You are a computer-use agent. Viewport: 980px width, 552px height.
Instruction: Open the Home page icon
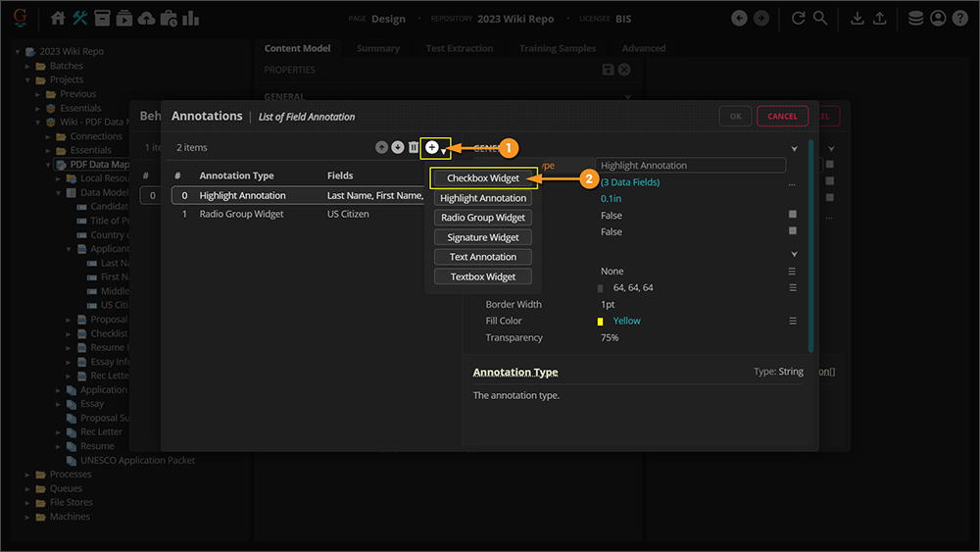[58, 19]
